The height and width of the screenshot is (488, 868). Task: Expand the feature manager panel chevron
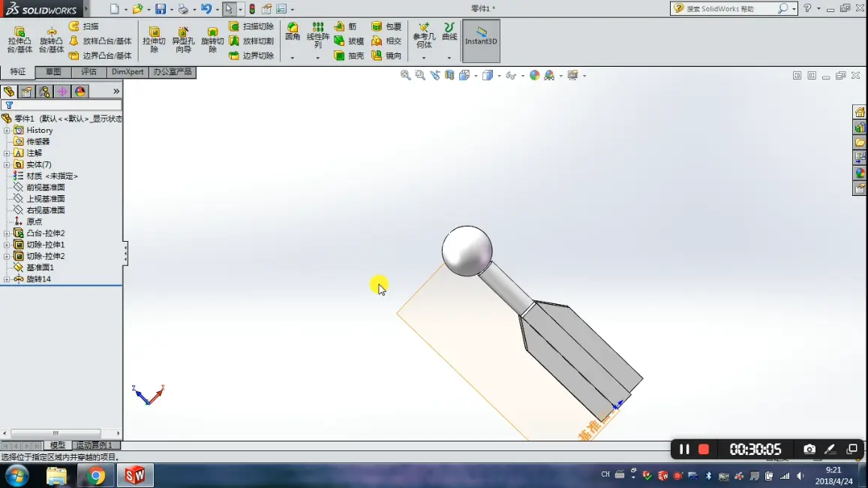(116, 92)
